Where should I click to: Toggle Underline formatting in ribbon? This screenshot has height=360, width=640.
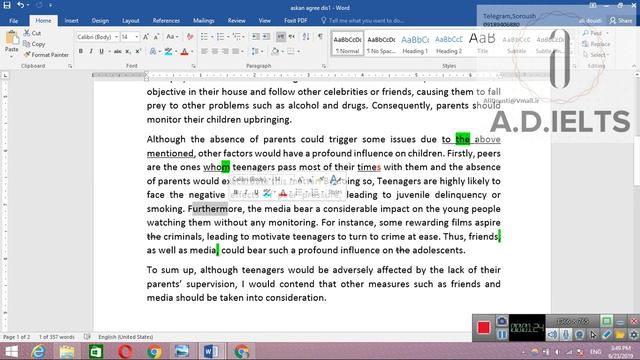coord(101,51)
